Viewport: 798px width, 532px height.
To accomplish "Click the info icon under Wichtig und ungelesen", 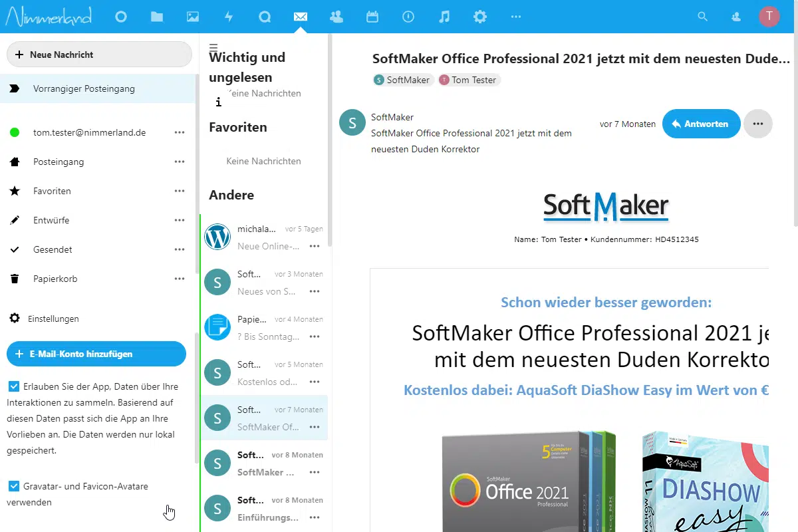I will point(218,102).
